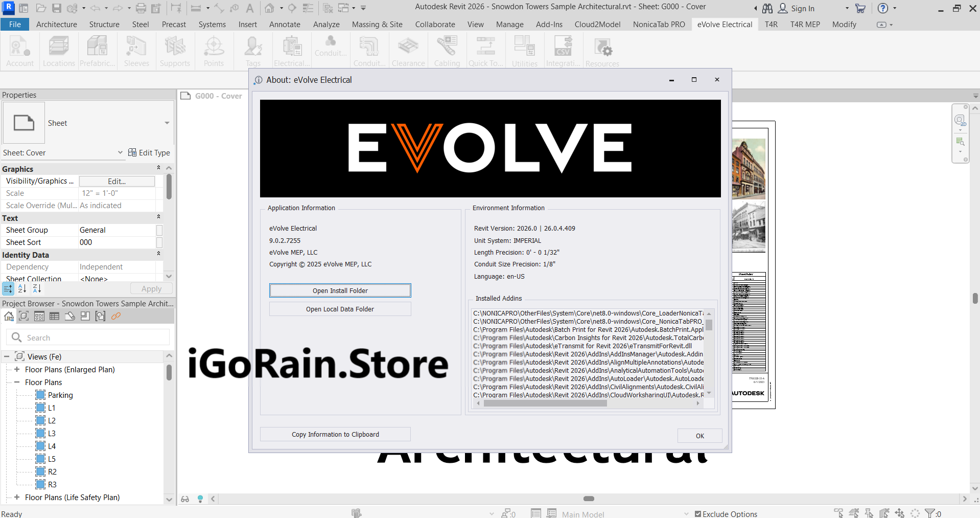The width and height of the screenshot is (980, 518).
Task: Expand Floor Plans (Life Safety Plan) node
Action: point(16,497)
